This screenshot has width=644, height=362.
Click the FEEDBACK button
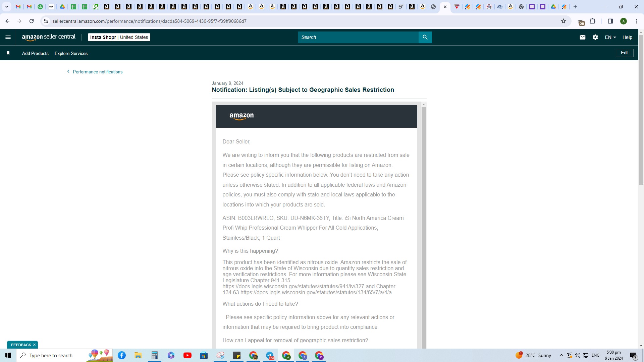tap(21, 345)
